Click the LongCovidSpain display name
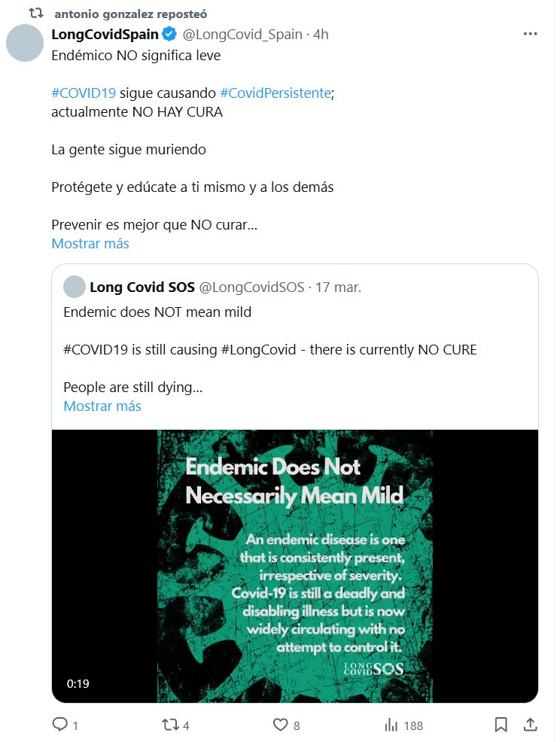Viewport: 560px width, 742px height. tap(105, 34)
